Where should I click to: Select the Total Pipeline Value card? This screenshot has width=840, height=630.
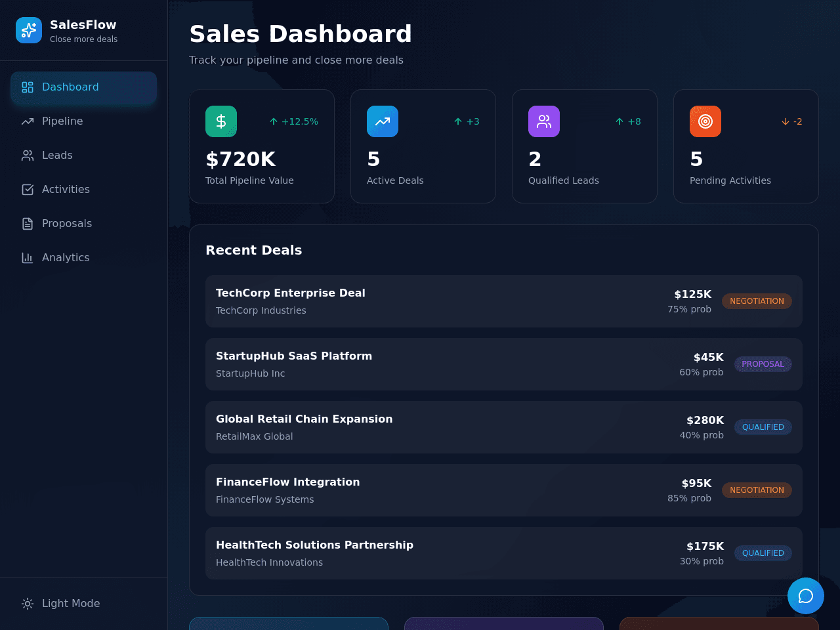[x=262, y=146]
